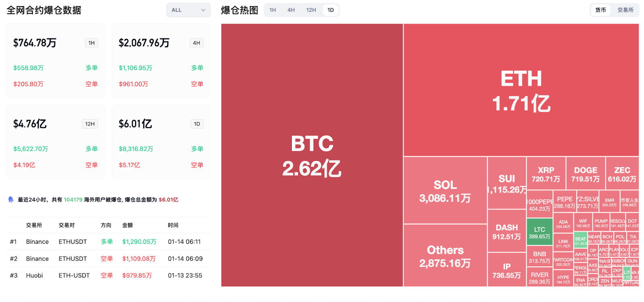Open the ALL exchange filter dropdown
644x302 pixels.
(x=188, y=10)
